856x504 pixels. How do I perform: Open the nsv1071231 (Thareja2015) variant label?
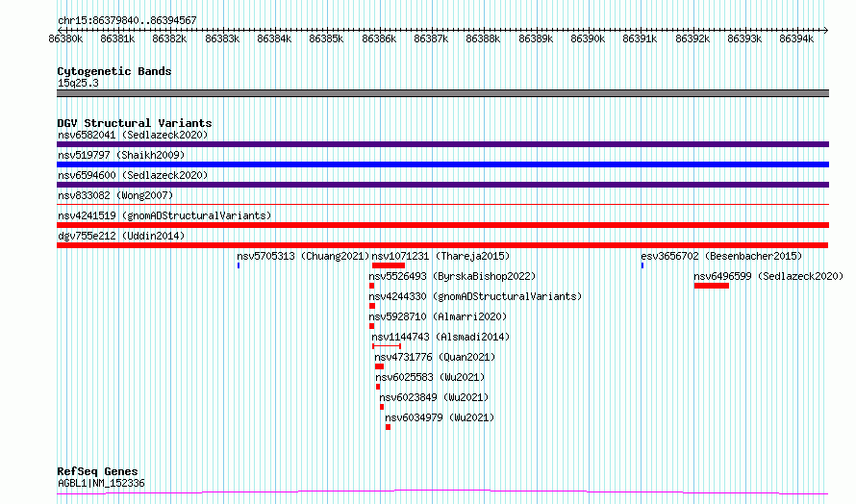(441, 256)
